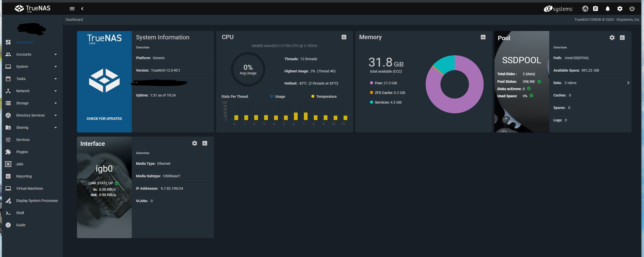Open the alerts bell icon
644x257 pixels.
click(608, 9)
